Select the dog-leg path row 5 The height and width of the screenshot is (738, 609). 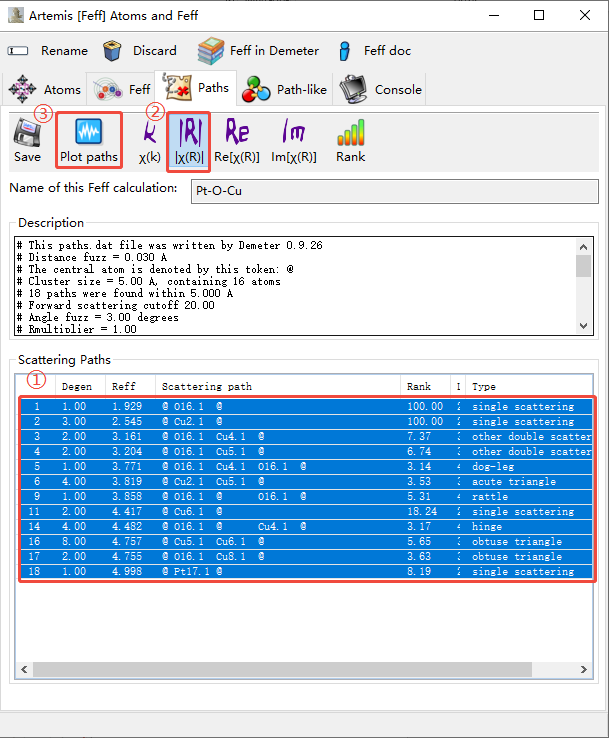(x=300, y=466)
